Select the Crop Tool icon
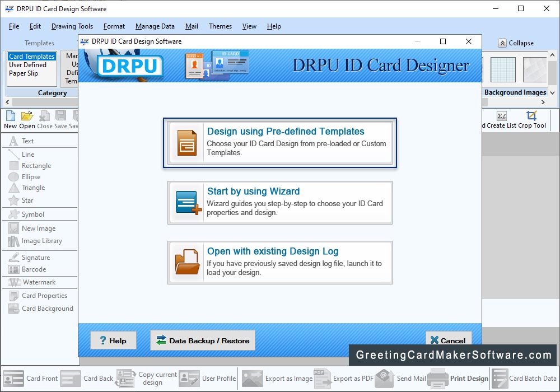The height and width of the screenshot is (392, 560). tap(532, 120)
